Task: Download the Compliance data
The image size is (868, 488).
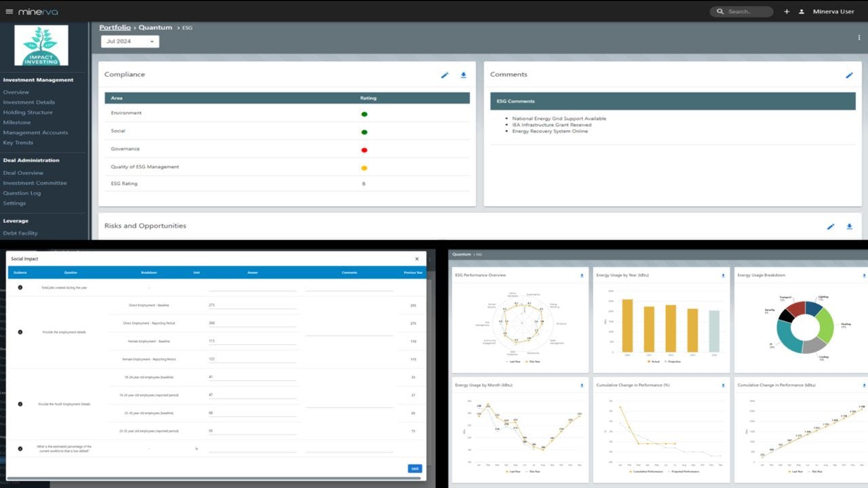Action: click(463, 75)
